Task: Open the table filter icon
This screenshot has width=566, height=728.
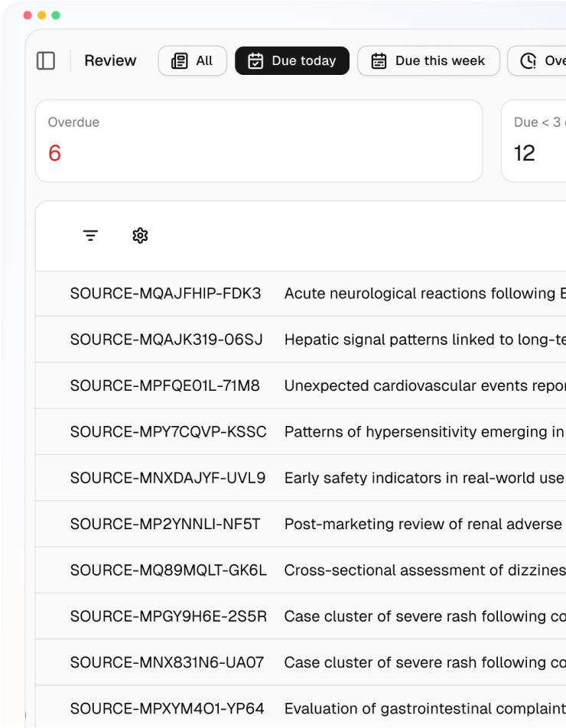Action: pos(90,236)
